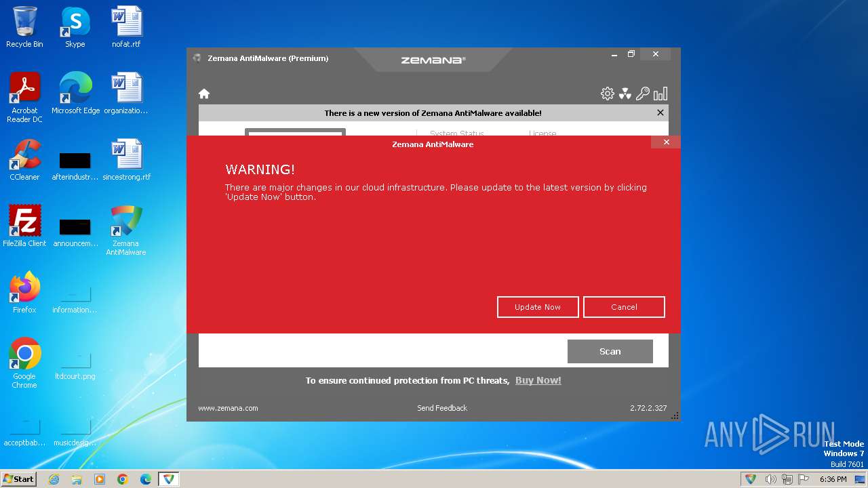Start a scan with Scan button

coord(610,351)
